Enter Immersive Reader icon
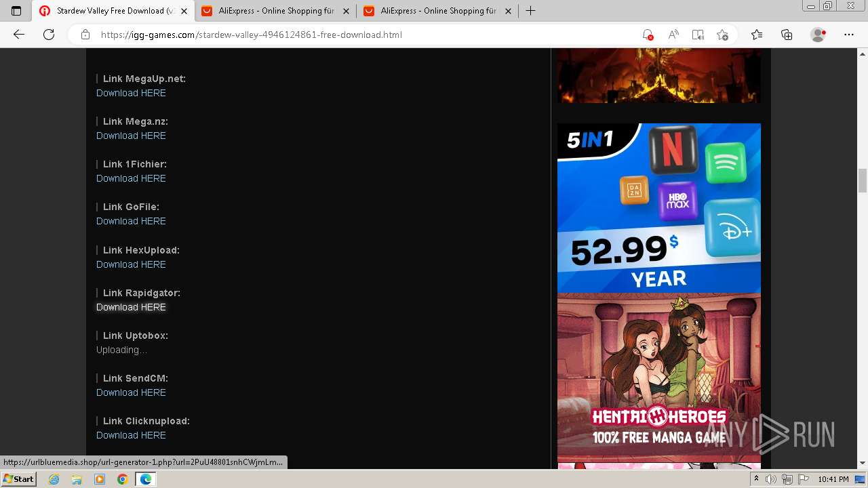Screen dimensions: 868x488 point(698,35)
